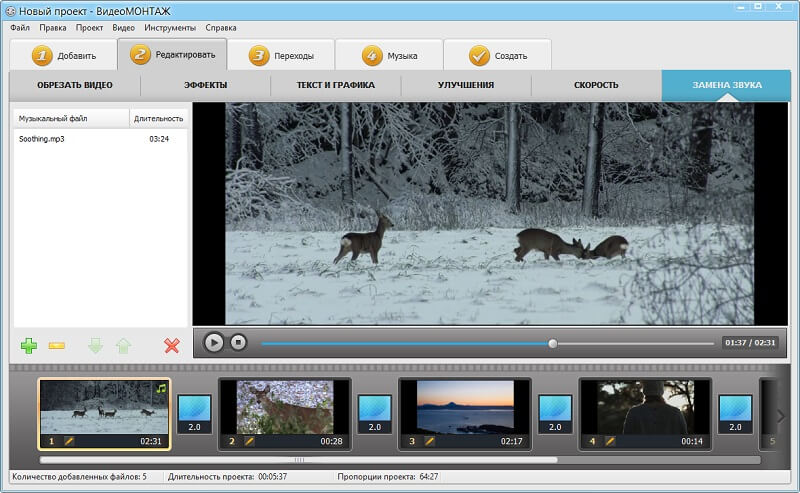Screen dimensions: 800x493
Task: Click the pencil edit icon on clip 2
Action: coord(249,440)
